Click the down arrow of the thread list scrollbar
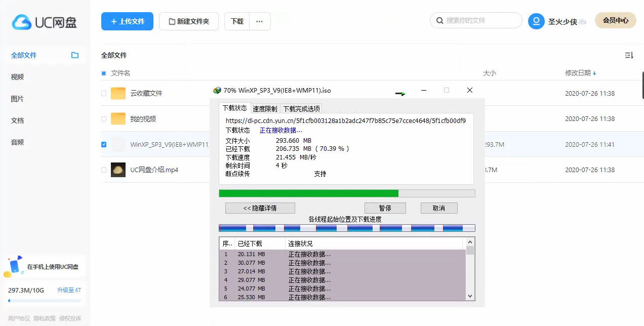The height and width of the screenshot is (326, 644). click(x=470, y=296)
